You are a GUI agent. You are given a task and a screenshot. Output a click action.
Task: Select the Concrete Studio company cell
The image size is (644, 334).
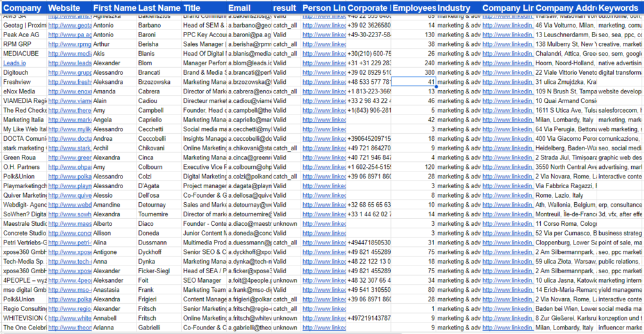coord(24,233)
